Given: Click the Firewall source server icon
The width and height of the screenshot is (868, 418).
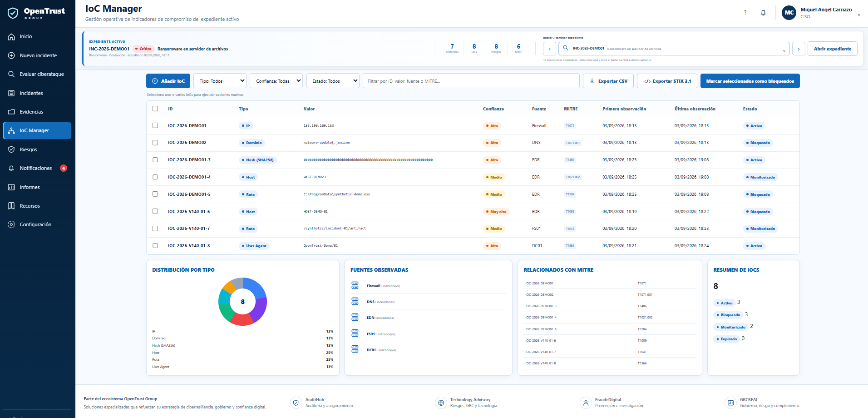Looking at the screenshot, I should pos(355,285).
